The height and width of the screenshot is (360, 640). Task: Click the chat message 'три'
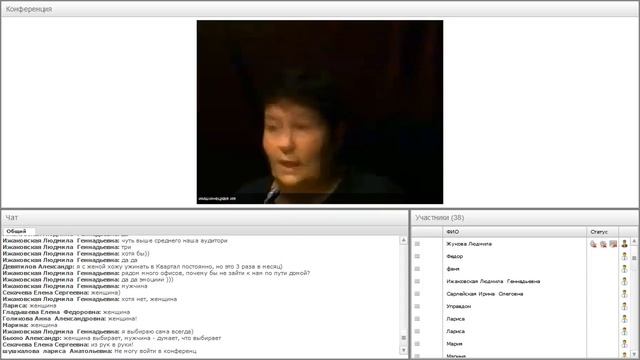tap(126, 247)
